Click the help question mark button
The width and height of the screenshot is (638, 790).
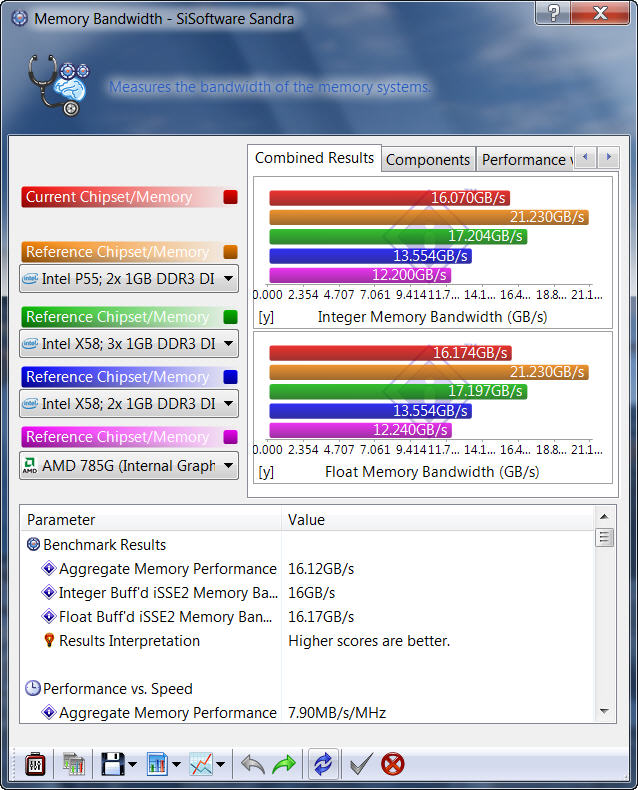553,13
